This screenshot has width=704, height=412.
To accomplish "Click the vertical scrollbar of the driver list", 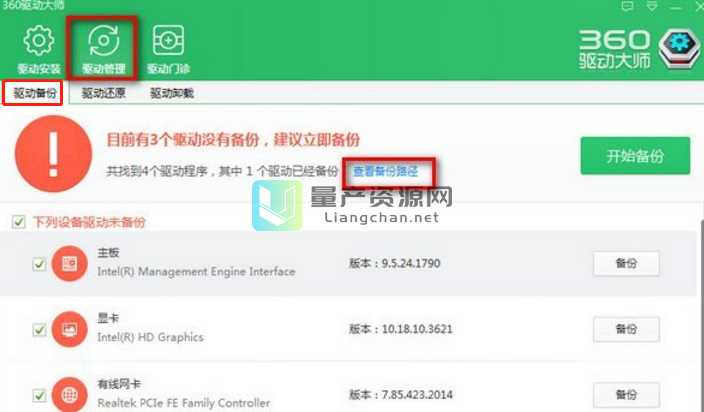I will click(x=701, y=314).
